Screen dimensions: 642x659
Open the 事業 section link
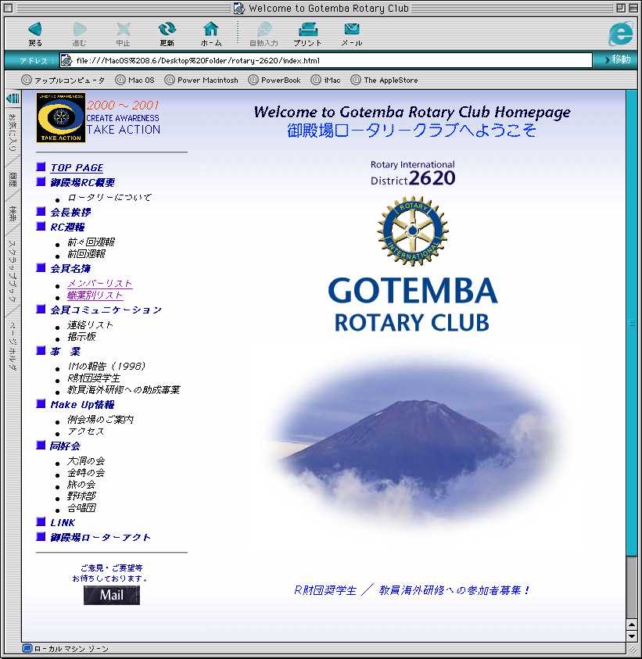(65, 351)
